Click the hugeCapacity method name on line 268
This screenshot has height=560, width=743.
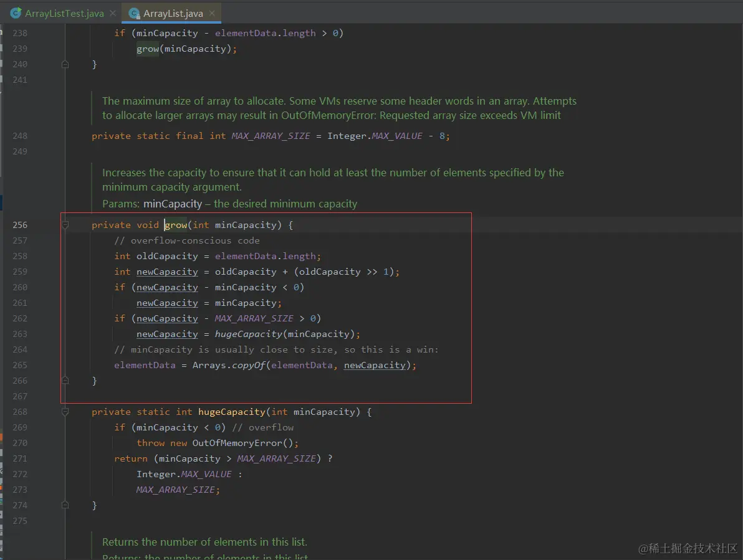point(232,412)
